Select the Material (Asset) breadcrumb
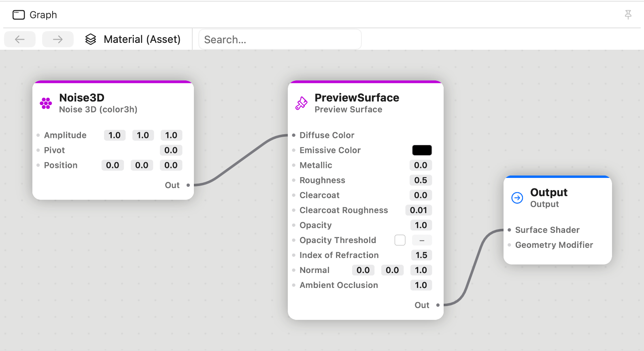 click(x=142, y=39)
